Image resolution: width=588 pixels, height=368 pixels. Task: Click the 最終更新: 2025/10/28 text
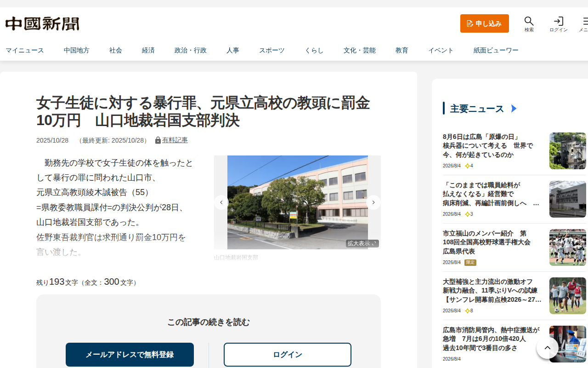113,140
